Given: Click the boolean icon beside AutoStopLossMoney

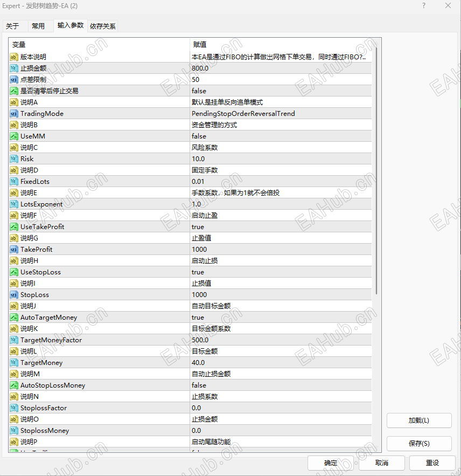Looking at the screenshot, I should point(13,385).
